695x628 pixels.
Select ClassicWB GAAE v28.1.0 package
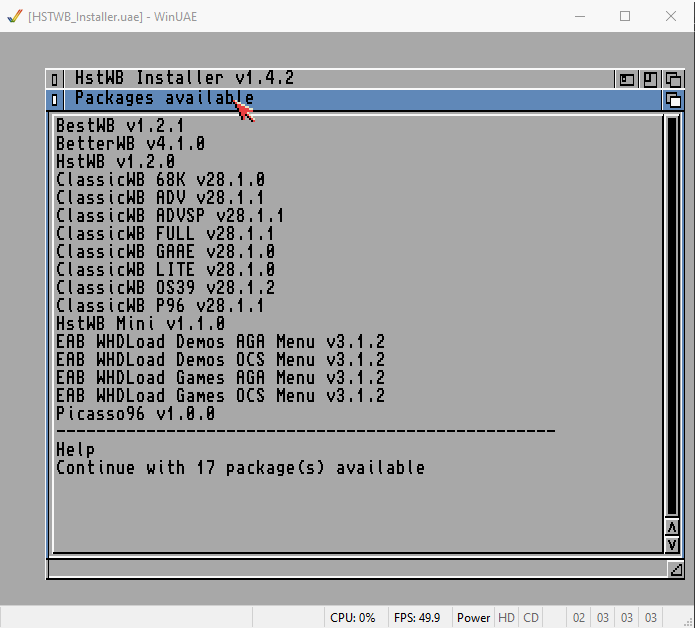(165, 252)
